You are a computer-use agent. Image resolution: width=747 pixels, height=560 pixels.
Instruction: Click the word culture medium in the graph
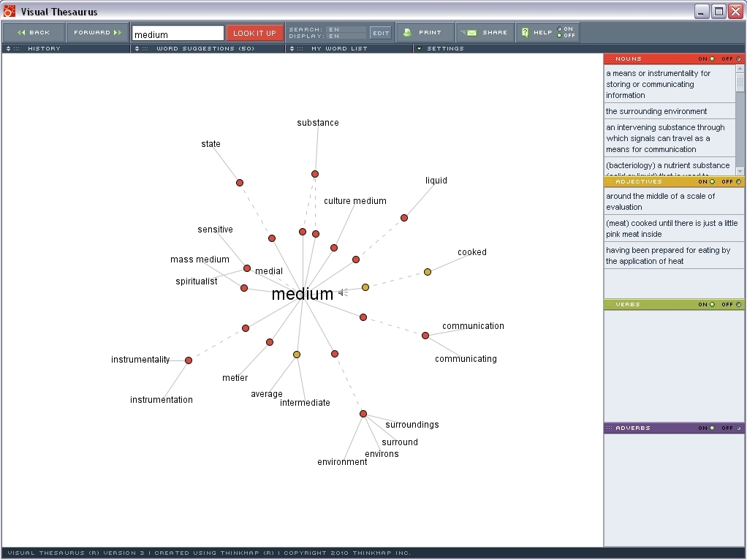[355, 201]
